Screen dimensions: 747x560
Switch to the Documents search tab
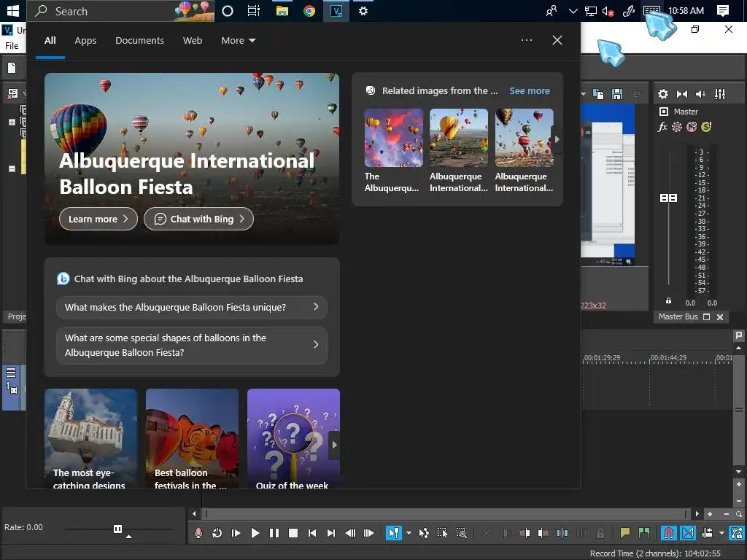(139, 41)
